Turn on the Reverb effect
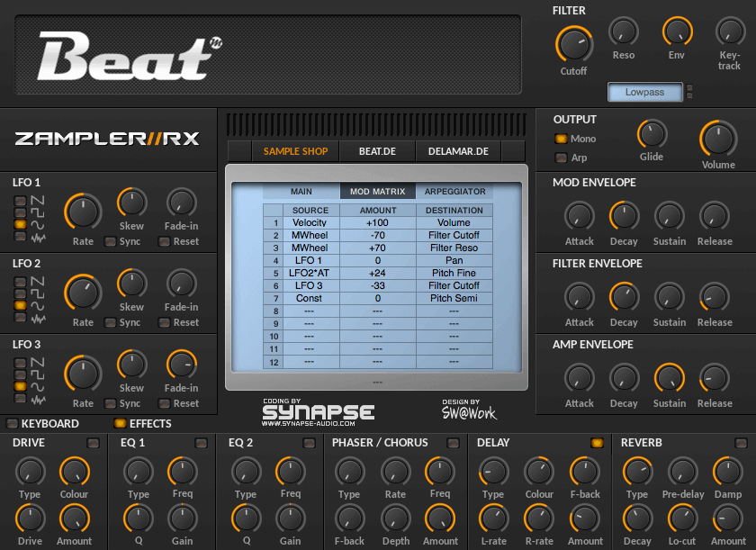This screenshot has height=550, width=756. pos(741,443)
